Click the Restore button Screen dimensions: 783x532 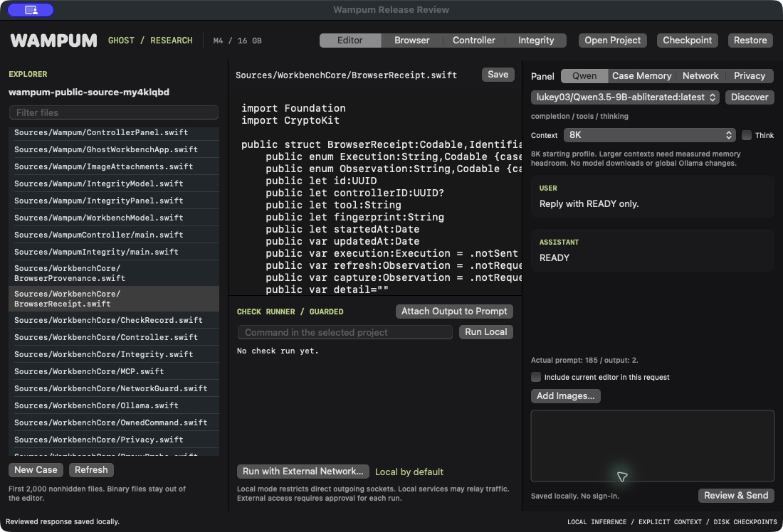click(x=750, y=41)
